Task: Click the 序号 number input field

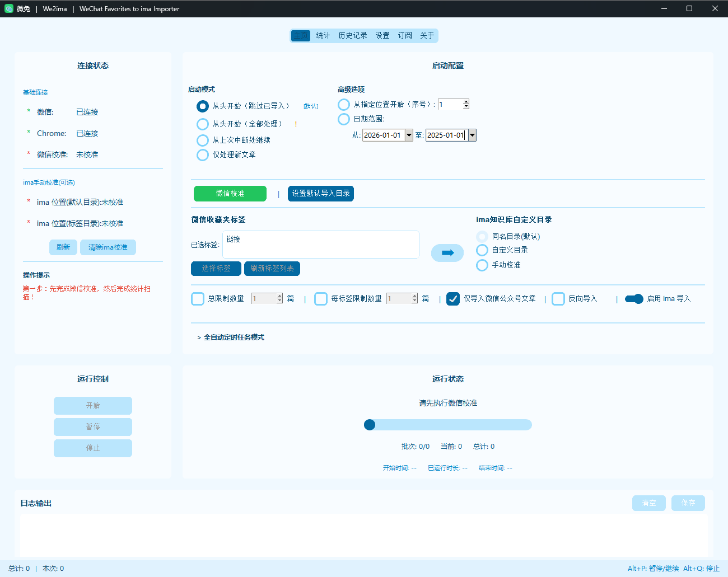Action: (x=450, y=105)
